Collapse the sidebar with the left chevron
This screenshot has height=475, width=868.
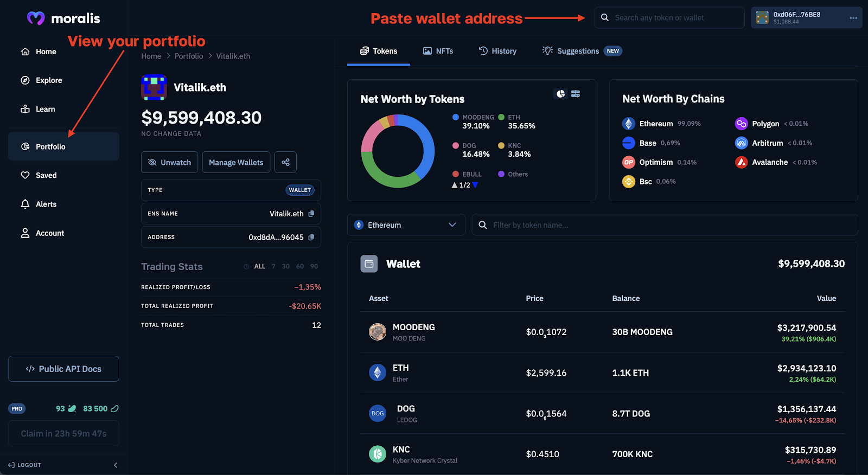click(x=116, y=465)
